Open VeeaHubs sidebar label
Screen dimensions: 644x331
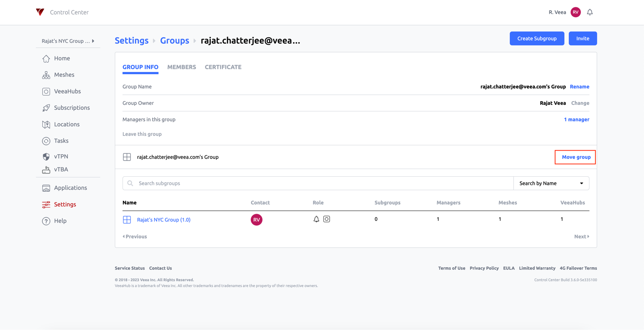pos(68,91)
